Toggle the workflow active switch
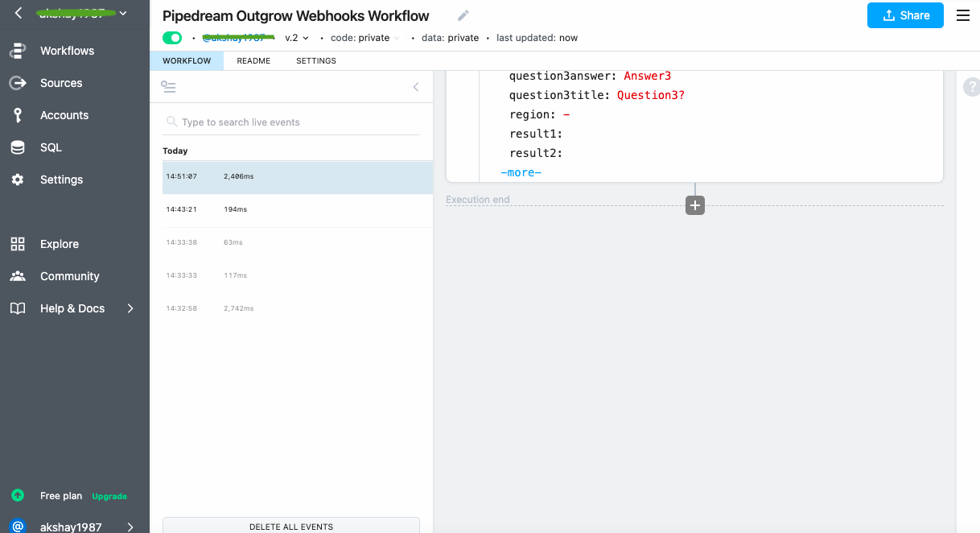 (x=172, y=38)
